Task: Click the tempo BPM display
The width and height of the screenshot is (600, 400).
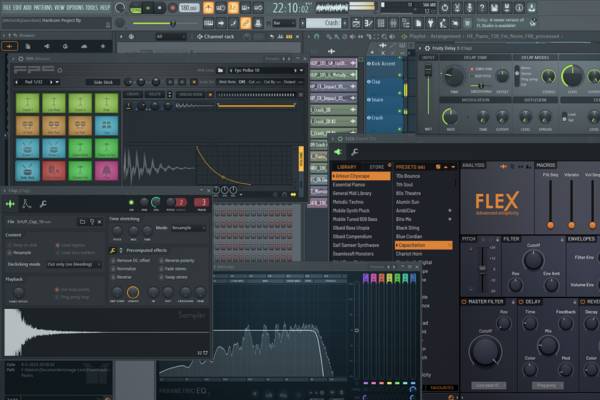Action: [189, 8]
